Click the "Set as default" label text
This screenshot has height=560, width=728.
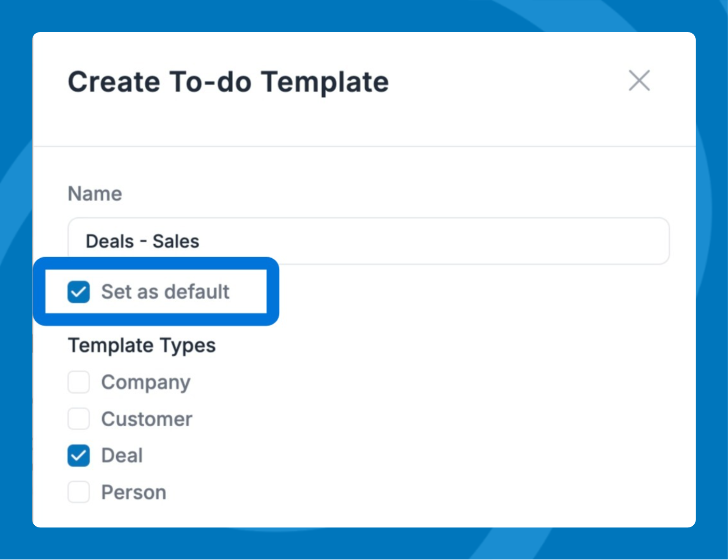(165, 292)
